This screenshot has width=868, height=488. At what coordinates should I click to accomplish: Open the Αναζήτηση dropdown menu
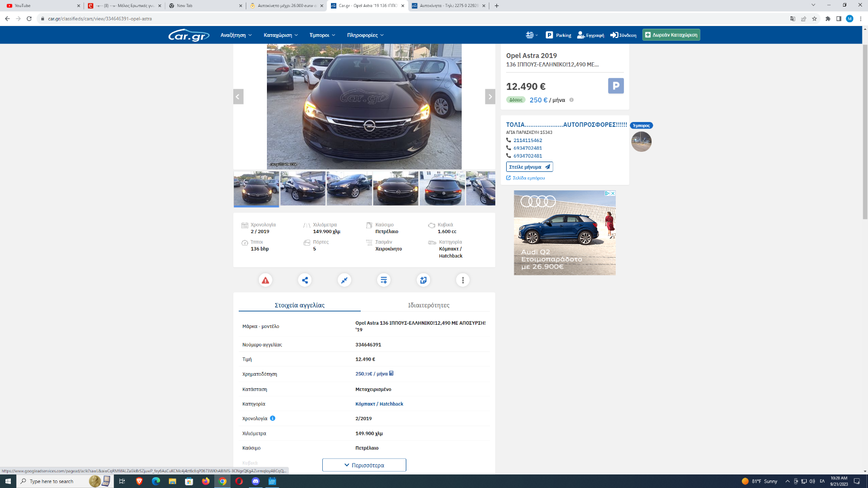236,35
